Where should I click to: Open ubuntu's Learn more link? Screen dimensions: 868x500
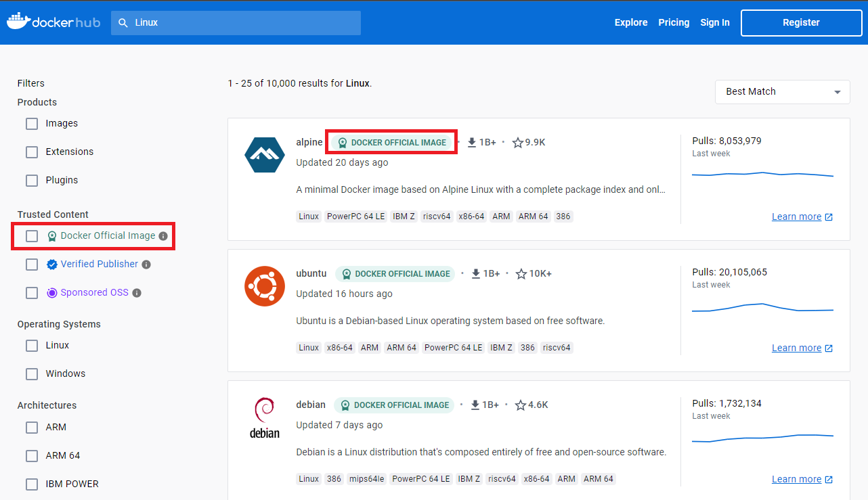pyautogui.click(x=797, y=348)
